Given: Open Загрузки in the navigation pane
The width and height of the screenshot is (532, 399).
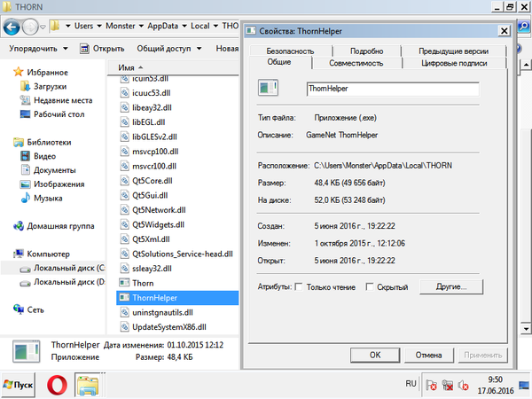Looking at the screenshot, I should click(50, 87).
